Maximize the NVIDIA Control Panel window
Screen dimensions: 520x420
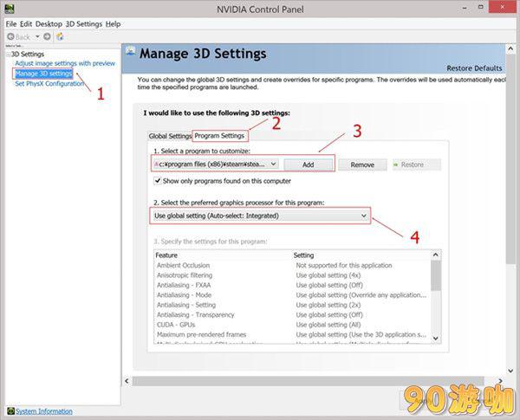click(480, 7)
